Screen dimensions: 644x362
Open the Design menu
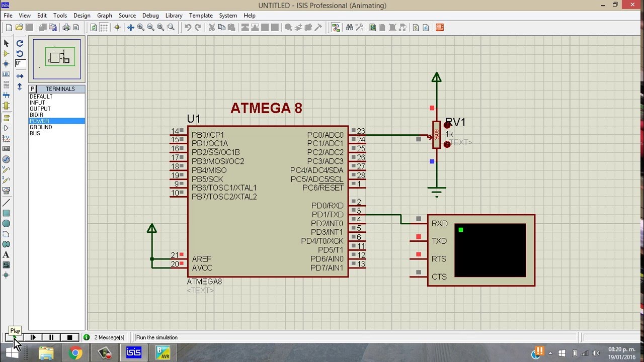82,16
